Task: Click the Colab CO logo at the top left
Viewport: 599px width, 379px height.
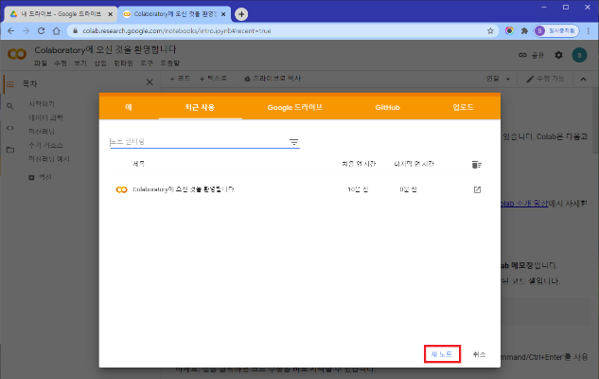Action: tap(17, 54)
